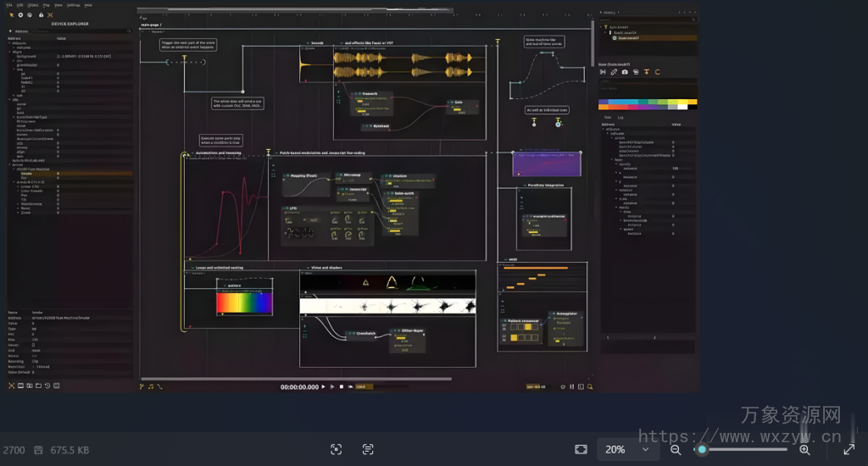Collapse the Artnet device node
Screen dimensions: 868x466
(x=9, y=165)
